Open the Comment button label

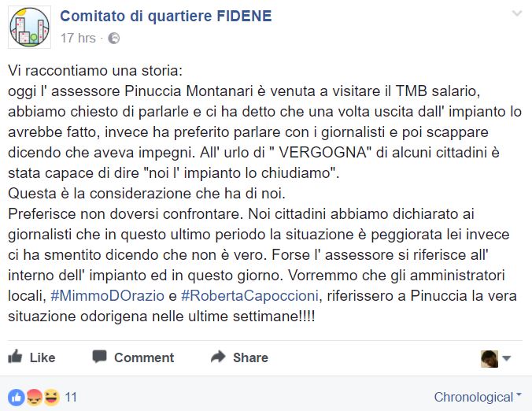[x=144, y=357]
